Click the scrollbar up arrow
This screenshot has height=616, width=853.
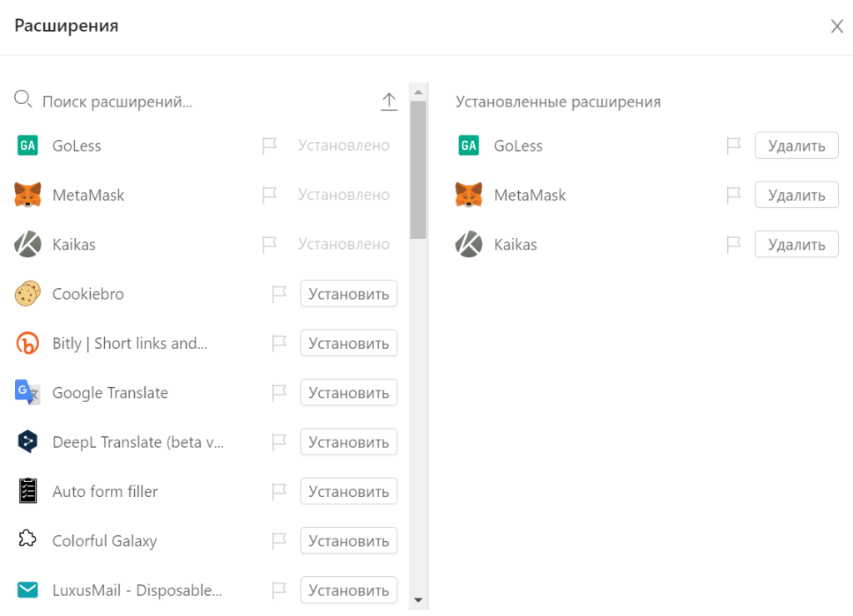pos(418,92)
